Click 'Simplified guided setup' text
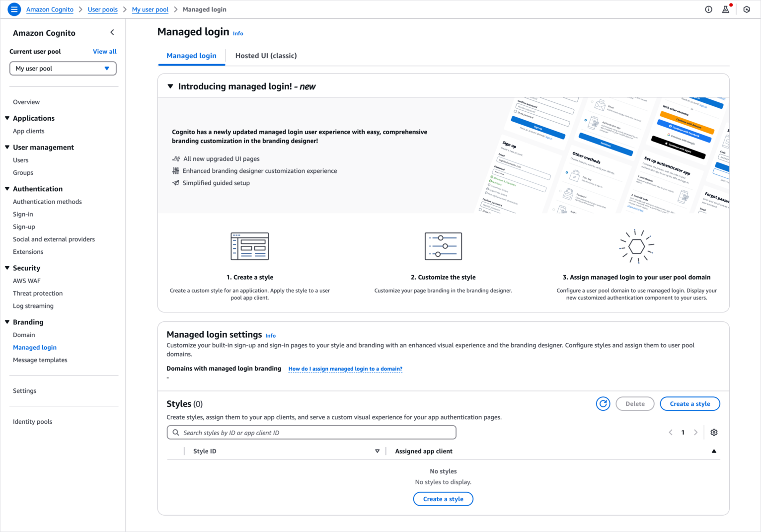 [216, 183]
